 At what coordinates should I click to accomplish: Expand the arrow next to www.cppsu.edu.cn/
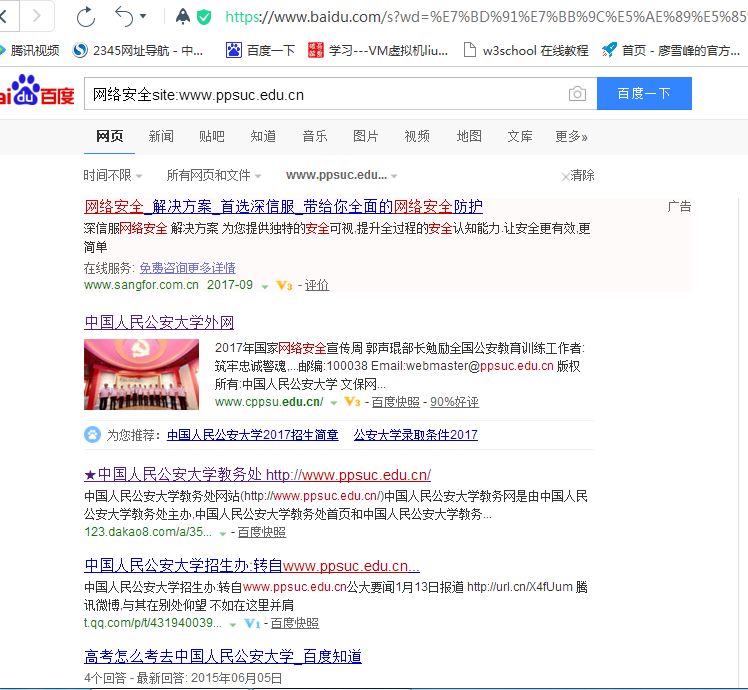334,403
